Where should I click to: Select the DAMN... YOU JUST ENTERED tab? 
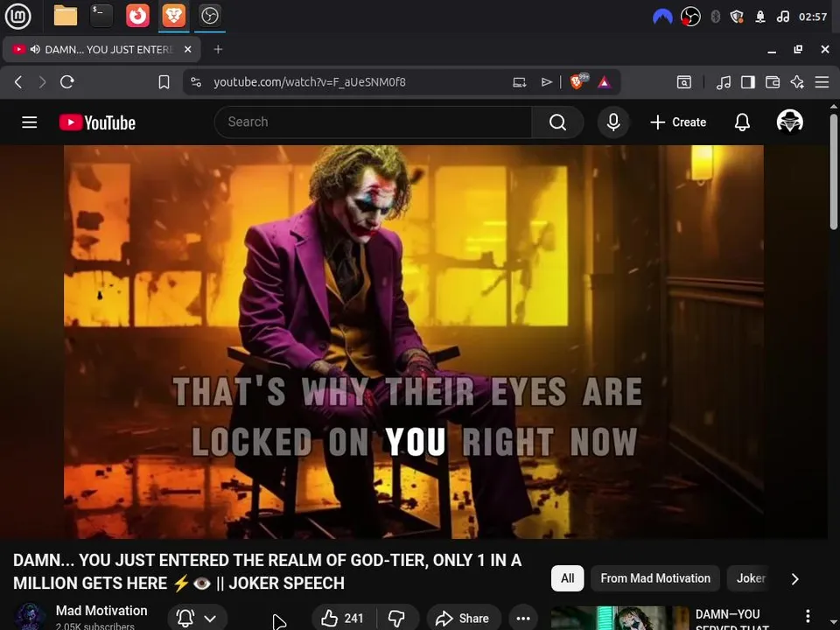click(x=101, y=49)
